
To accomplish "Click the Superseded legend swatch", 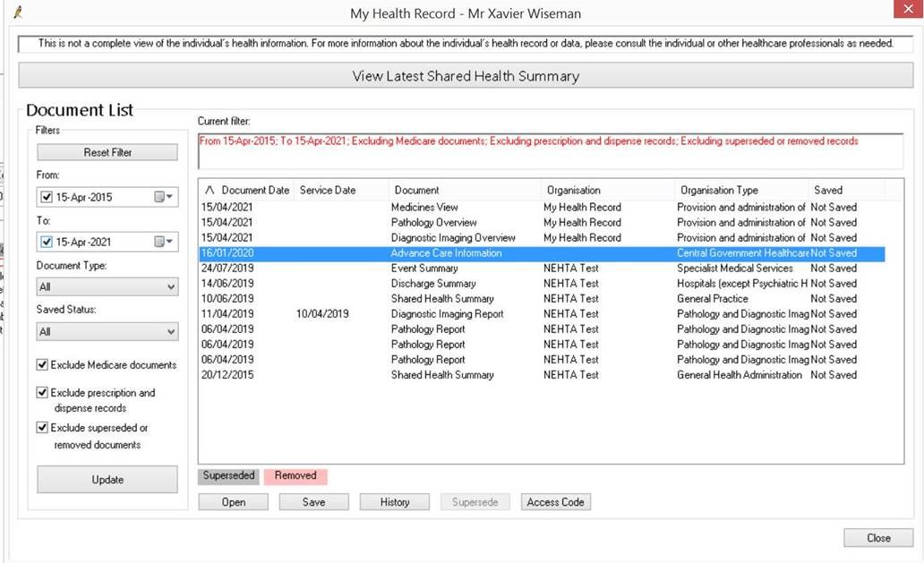I will [x=228, y=476].
